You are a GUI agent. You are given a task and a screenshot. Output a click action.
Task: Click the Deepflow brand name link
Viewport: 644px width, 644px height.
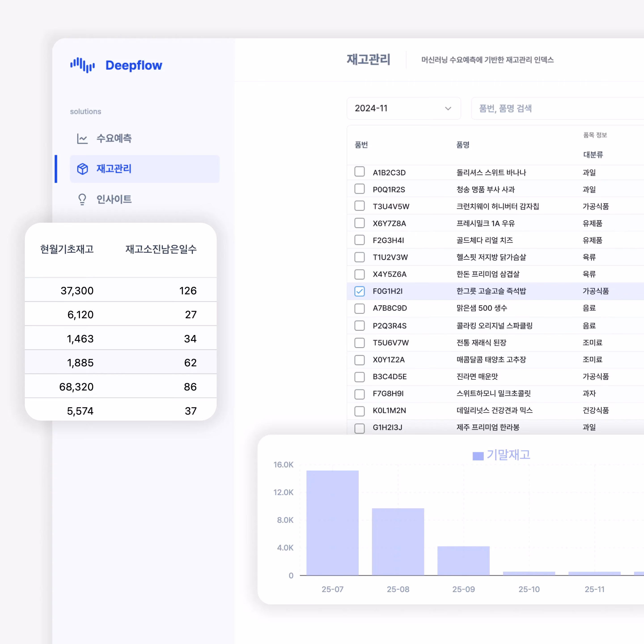pos(134,65)
